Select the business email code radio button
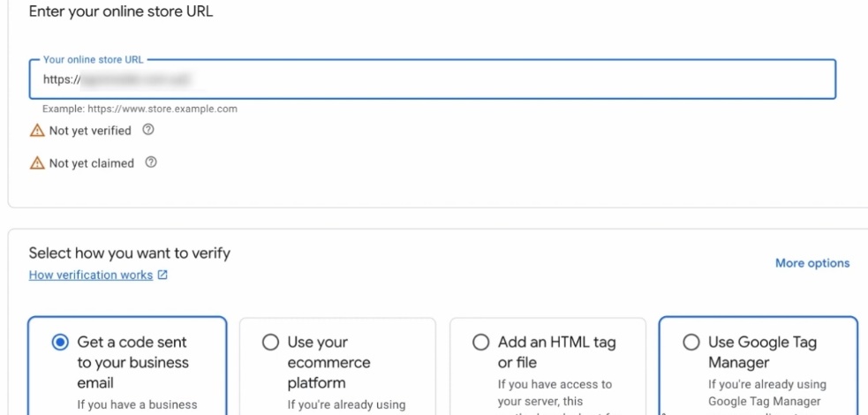Viewport: 868px width, 415px height. click(60, 343)
